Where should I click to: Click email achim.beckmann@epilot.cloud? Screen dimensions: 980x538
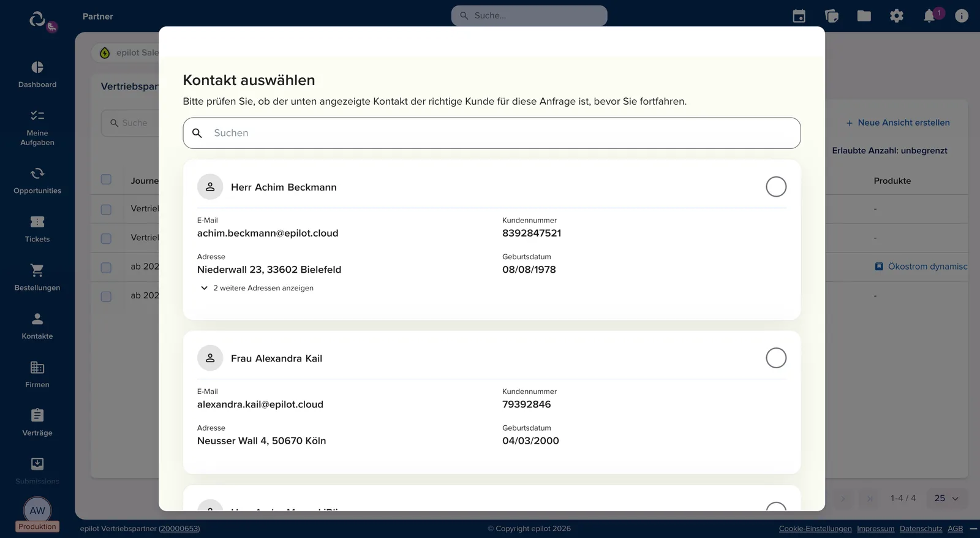pyautogui.click(x=268, y=233)
